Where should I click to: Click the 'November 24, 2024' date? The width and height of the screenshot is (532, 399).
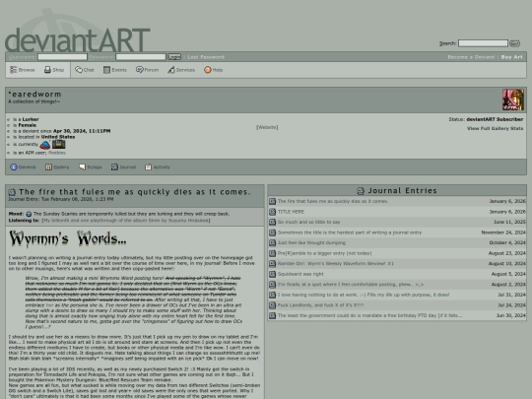coord(503,233)
